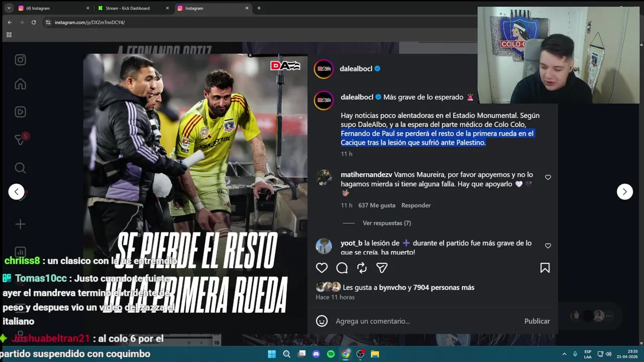The height and width of the screenshot is (362, 644).
Task: Open Spotify from taskbar
Action: tap(331, 354)
